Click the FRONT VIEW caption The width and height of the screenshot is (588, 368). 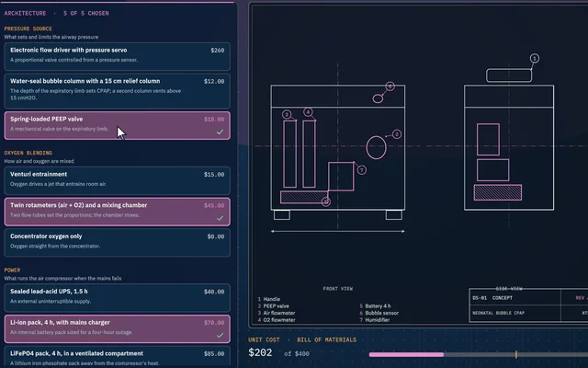point(337,289)
